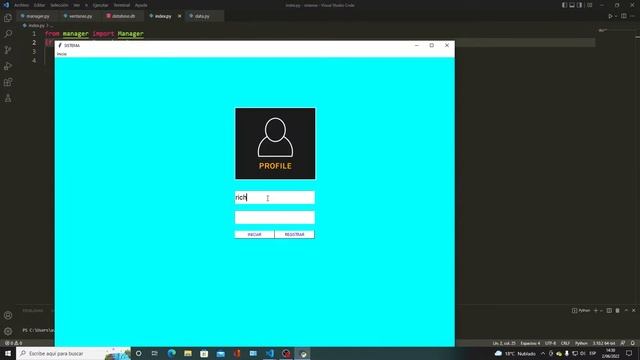Open run options dropdown beside play icon
640x360 pixels.
click(x=616, y=16)
